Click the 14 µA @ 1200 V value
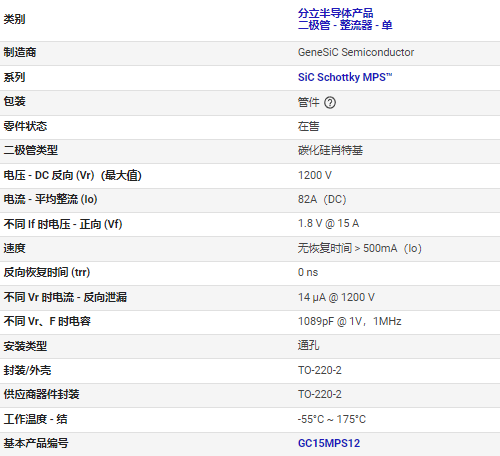Image resolution: width=500 pixels, height=456 pixels. click(x=336, y=297)
